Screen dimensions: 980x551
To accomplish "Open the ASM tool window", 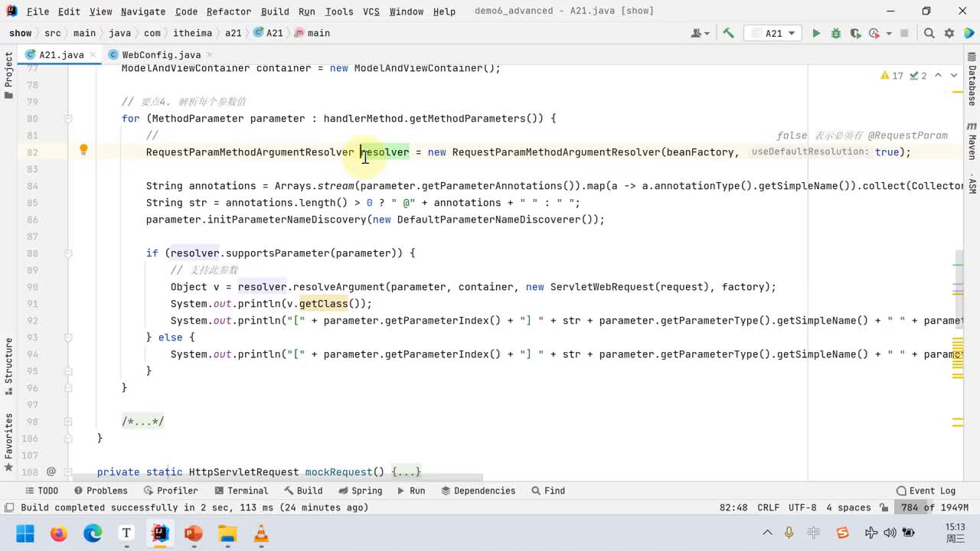I will pos(972,184).
